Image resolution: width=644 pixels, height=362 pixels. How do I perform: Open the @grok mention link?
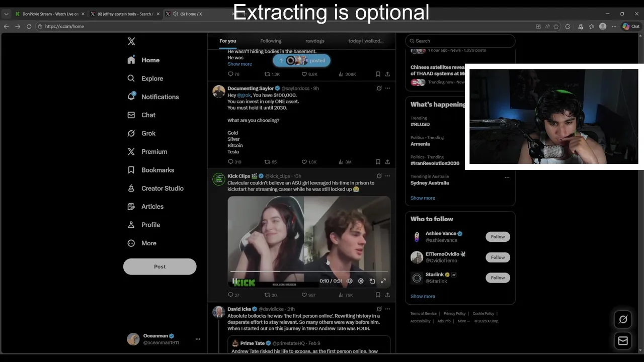pos(244,95)
